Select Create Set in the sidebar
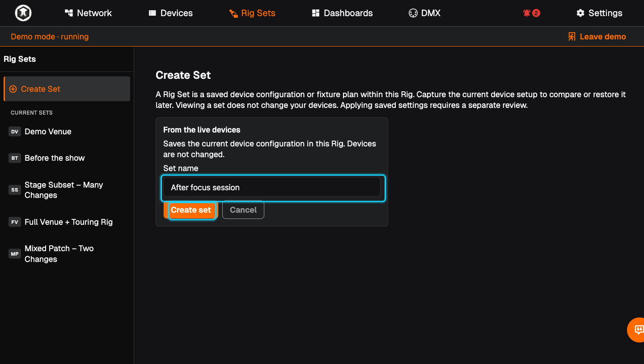 point(67,89)
